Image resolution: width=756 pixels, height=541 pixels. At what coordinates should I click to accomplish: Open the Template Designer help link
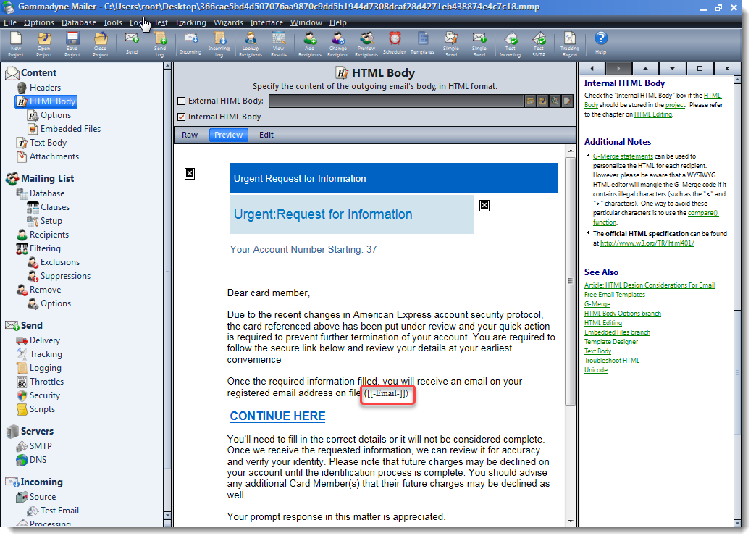pyautogui.click(x=611, y=342)
